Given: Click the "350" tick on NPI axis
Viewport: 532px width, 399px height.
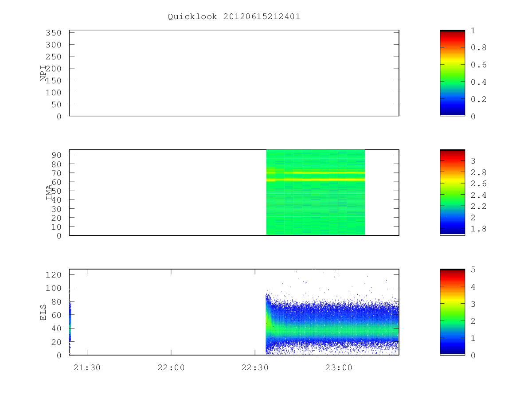Looking at the screenshot, I should (x=53, y=33).
